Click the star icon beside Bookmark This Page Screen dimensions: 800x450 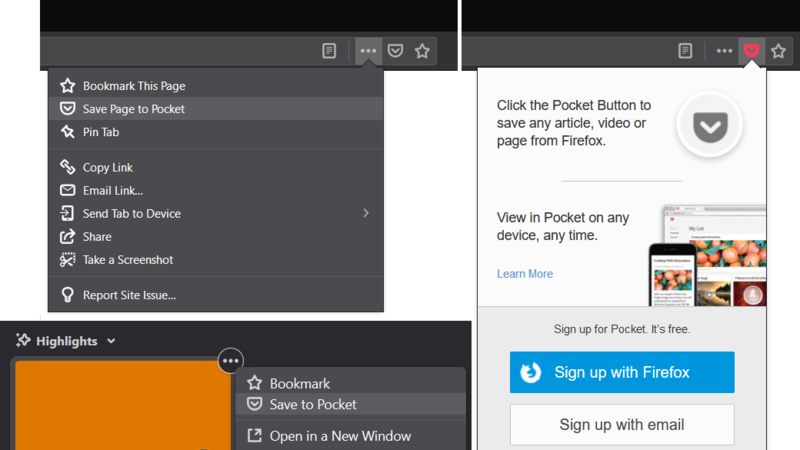tap(67, 86)
